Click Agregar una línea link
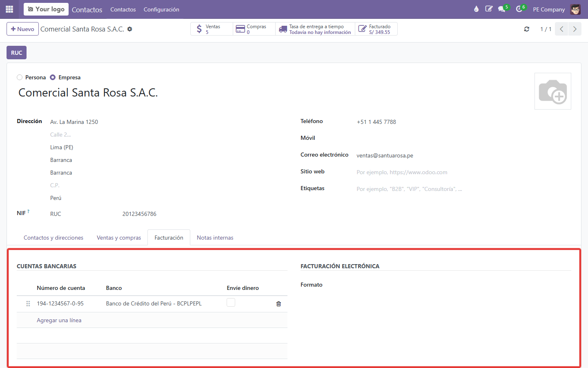The height and width of the screenshot is (368, 588). [59, 320]
